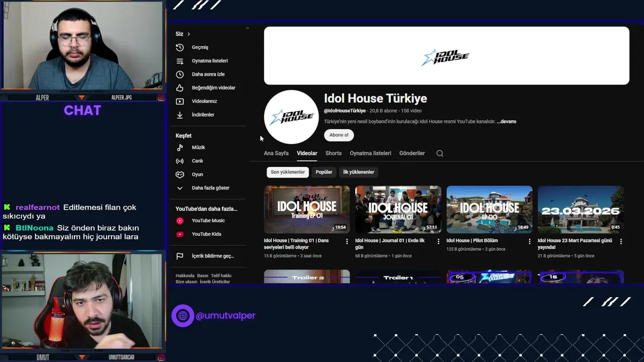Viewport: 644px width, 362px height.
Task: Open Training EP 01 thumbnail
Action: 307,210
